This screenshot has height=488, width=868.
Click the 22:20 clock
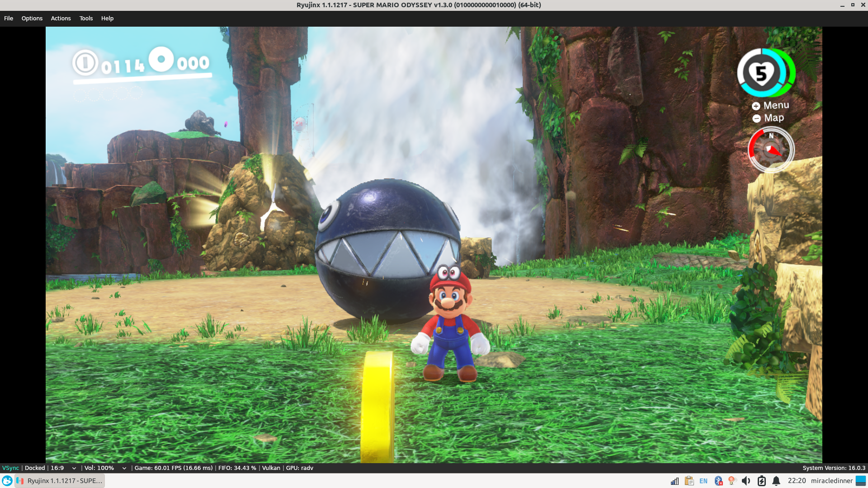[x=797, y=481]
